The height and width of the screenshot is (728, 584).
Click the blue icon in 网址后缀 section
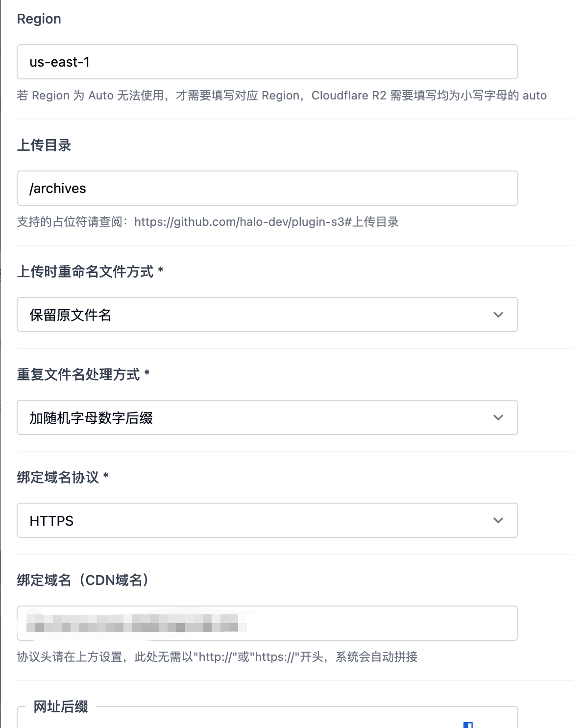pos(468,725)
